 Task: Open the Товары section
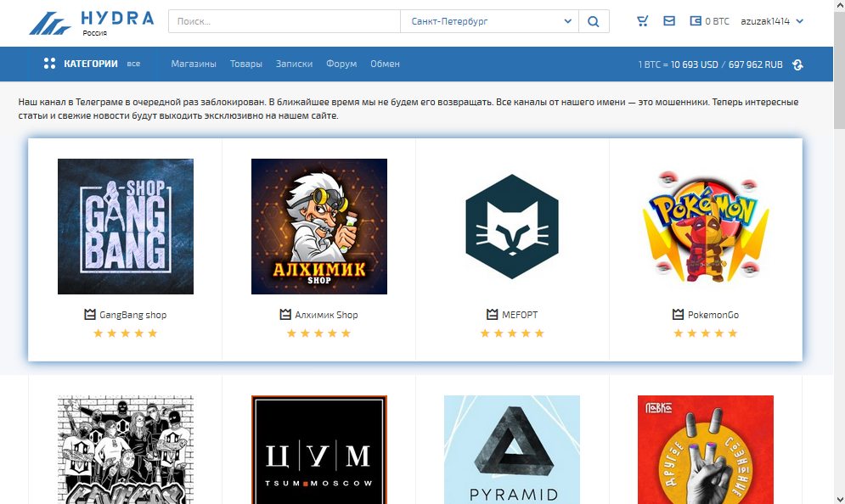click(246, 64)
